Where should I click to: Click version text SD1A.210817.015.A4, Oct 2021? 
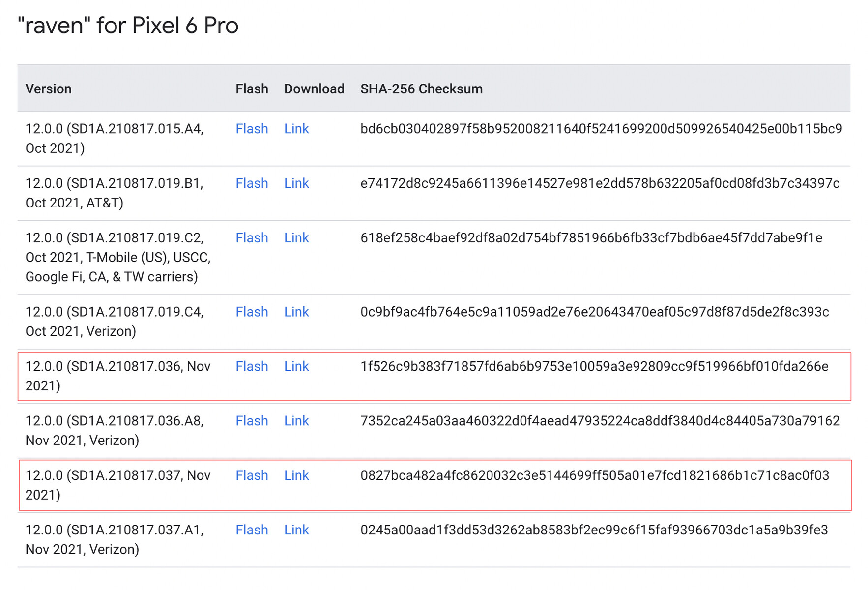coord(115,139)
